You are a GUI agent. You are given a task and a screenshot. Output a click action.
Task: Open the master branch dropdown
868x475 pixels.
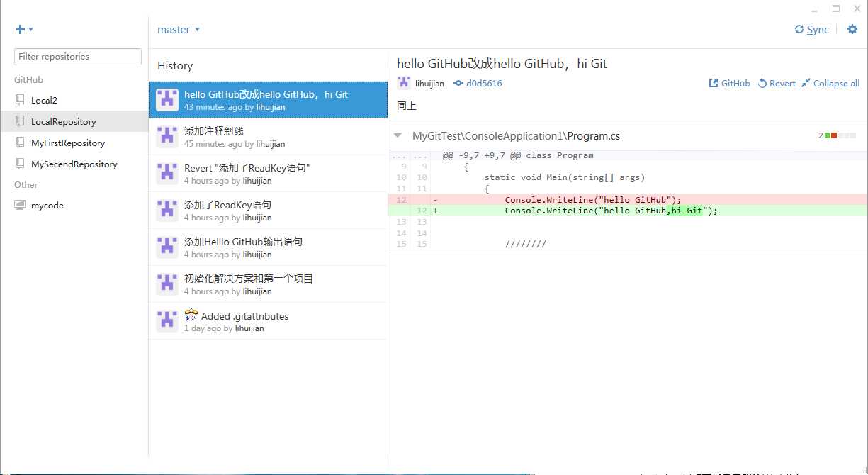179,30
